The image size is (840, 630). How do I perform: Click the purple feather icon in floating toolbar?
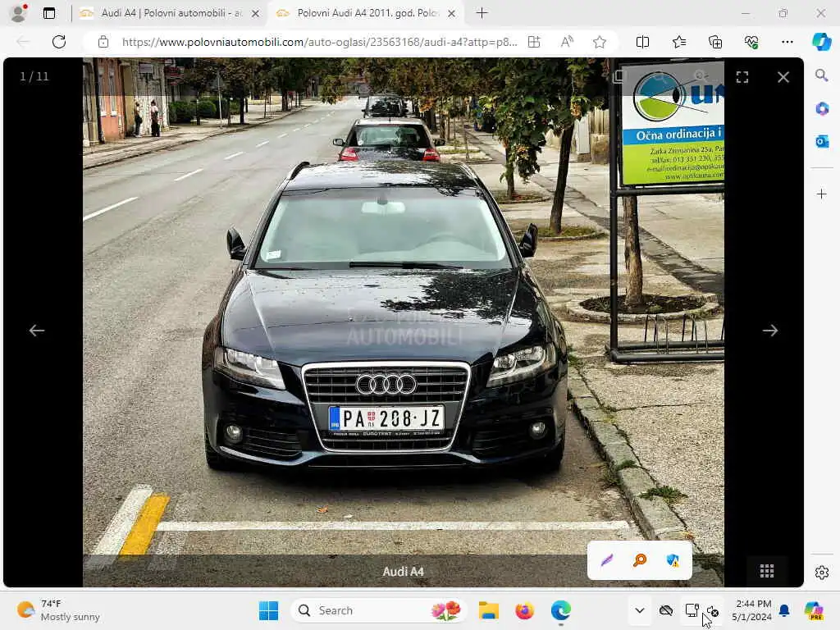606,560
